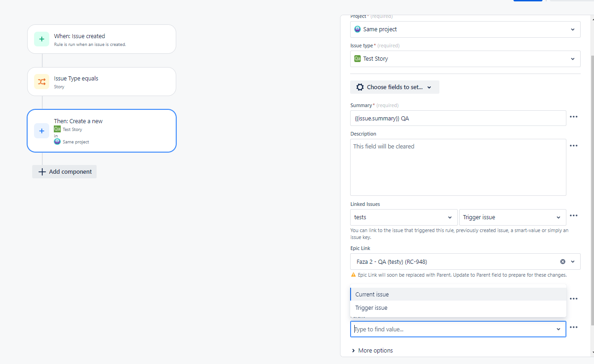
Task: Select Trigger issue from the suggestions list
Action: tap(371, 308)
